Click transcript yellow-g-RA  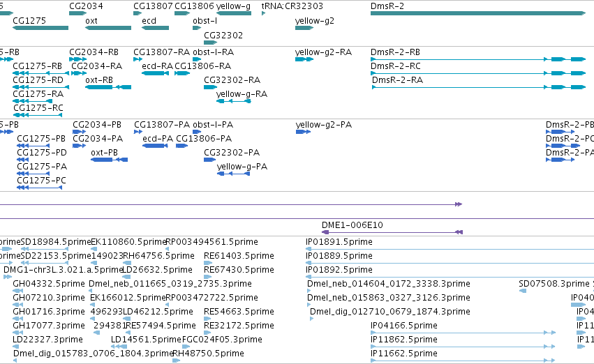(x=233, y=101)
